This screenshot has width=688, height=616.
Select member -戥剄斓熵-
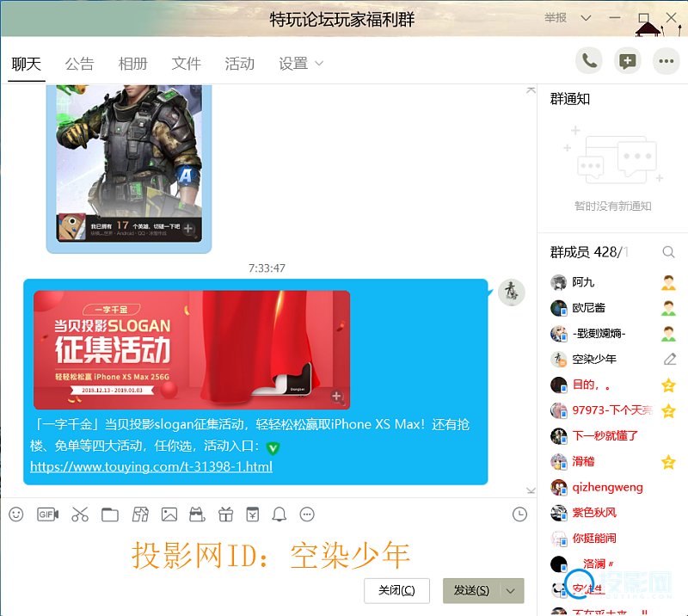pyautogui.click(x=611, y=333)
